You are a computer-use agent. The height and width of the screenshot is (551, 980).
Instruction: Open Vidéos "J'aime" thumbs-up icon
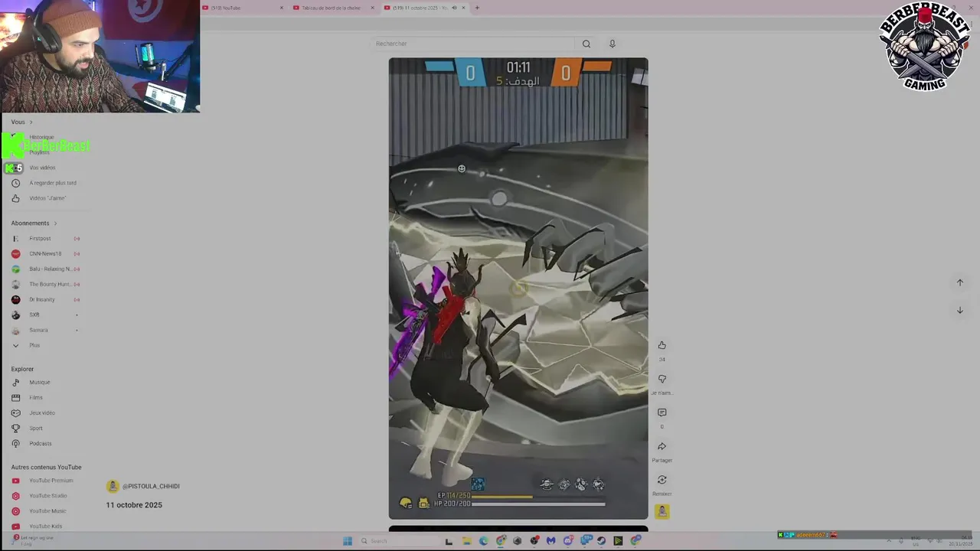click(x=15, y=198)
